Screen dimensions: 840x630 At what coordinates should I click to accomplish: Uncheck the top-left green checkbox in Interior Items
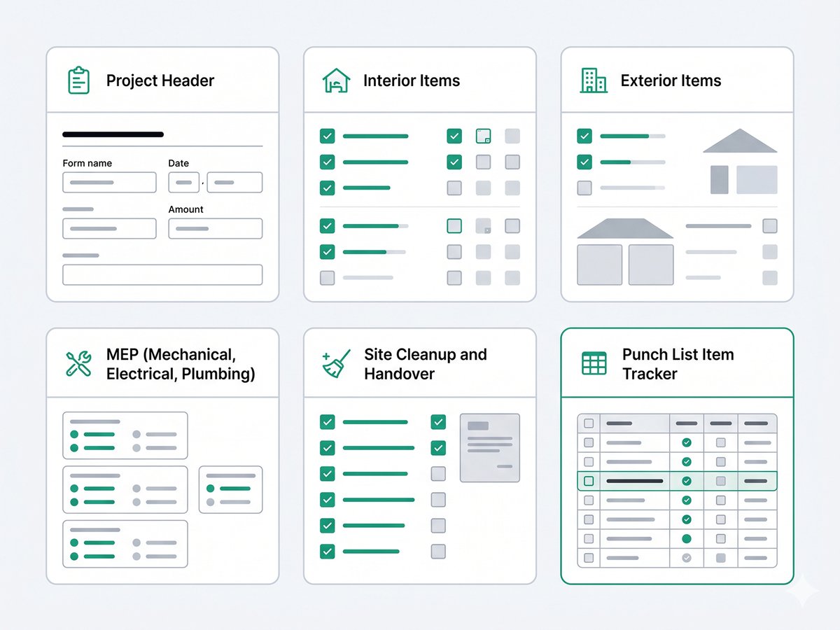pos(327,136)
